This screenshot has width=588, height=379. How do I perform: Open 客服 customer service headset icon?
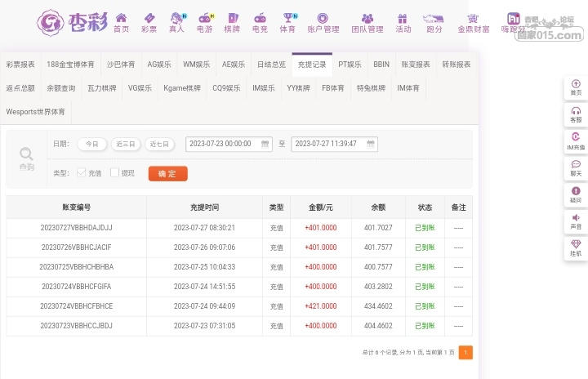tap(576, 111)
